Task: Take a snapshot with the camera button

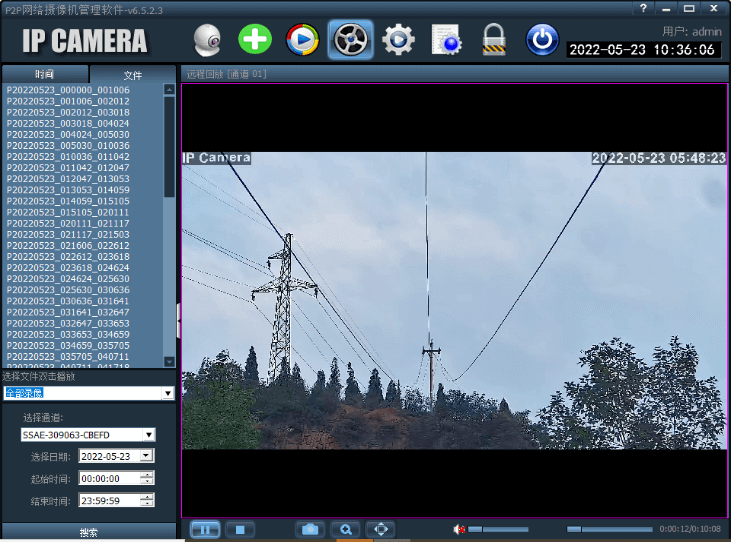Action: pos(311,529)
